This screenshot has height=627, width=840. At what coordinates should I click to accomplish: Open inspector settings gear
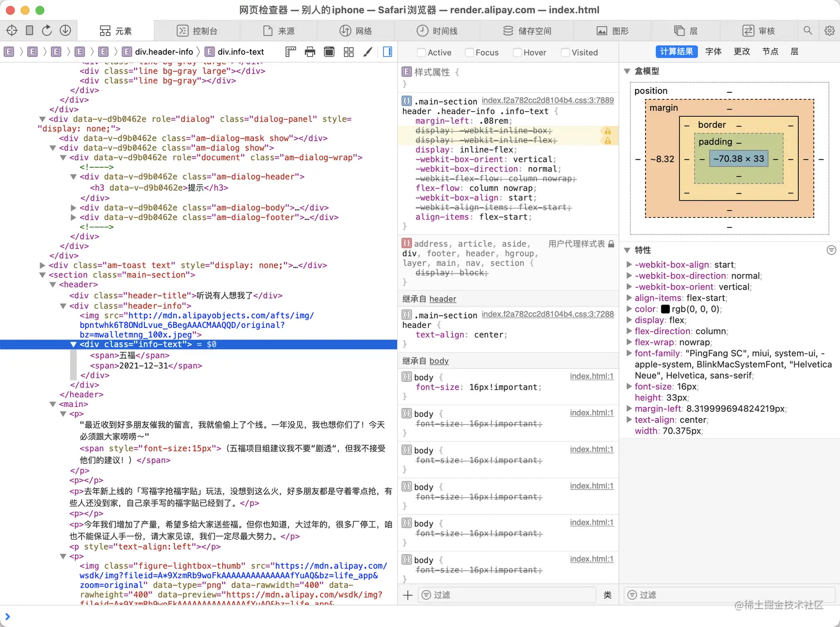[829, 31]
